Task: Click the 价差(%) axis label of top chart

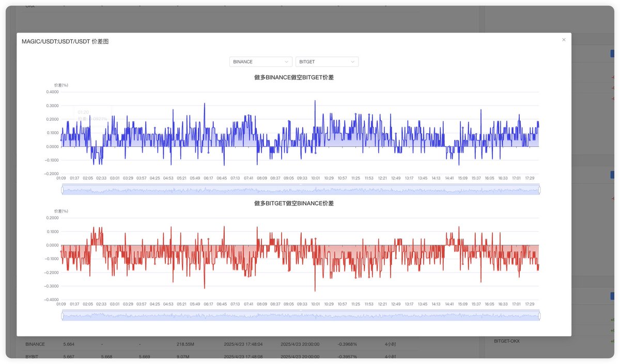Action: pyautogui.click(x=61, y=85)
